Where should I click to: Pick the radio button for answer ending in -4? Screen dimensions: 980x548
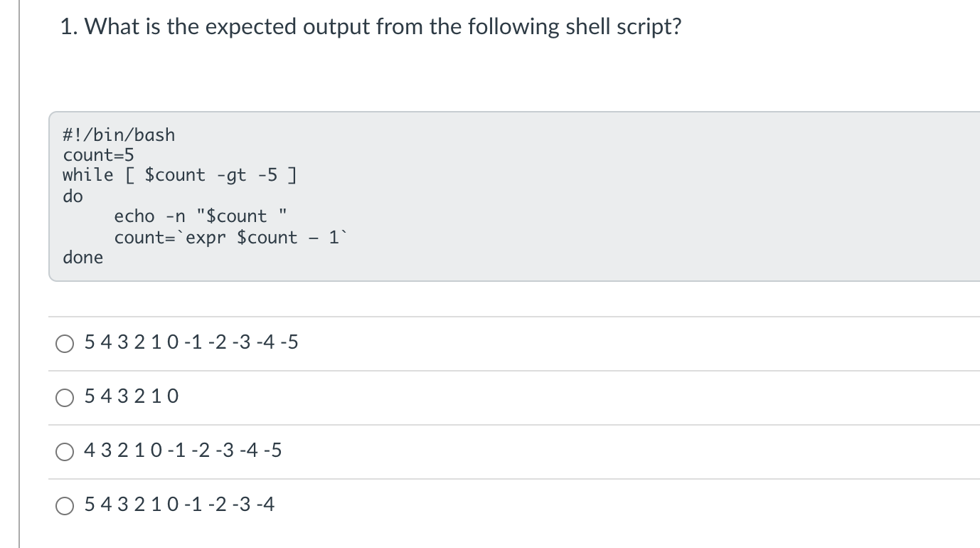pyautogui.click(x=65, y=506)
